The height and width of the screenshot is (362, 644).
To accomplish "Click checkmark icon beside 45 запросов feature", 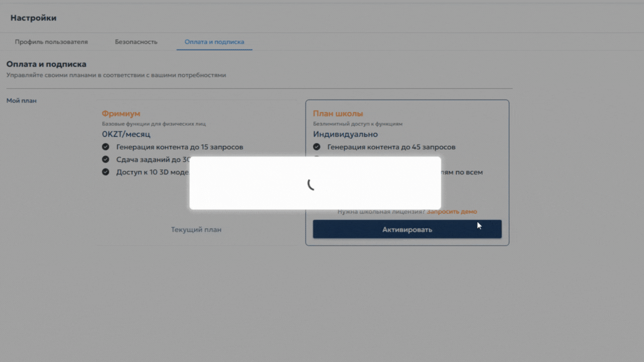I will coord(316,147).
